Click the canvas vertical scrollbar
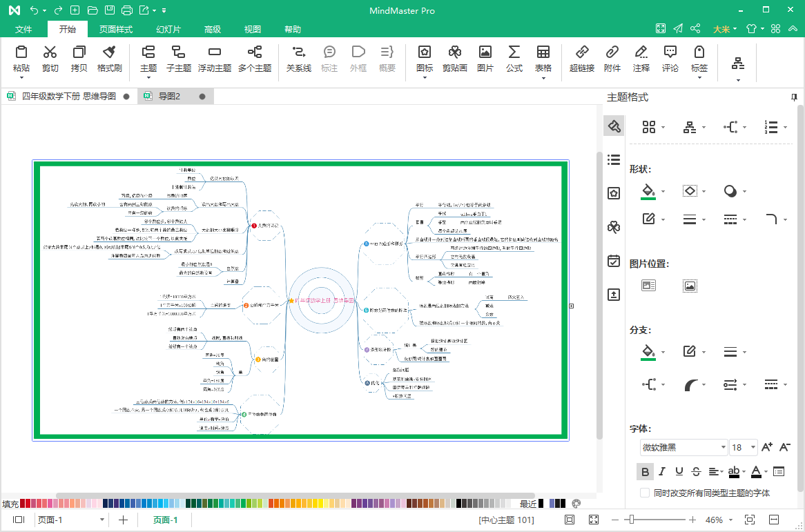 pos(599,295)
